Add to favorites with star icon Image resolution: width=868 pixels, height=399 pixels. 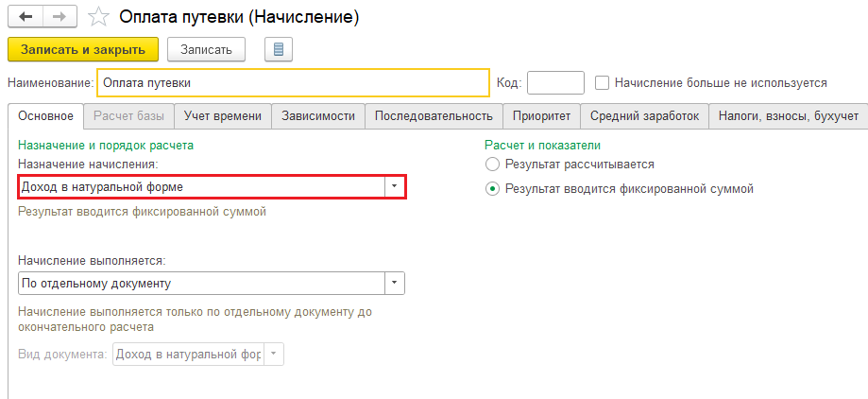pyautogui.click(x=96, y=17)
